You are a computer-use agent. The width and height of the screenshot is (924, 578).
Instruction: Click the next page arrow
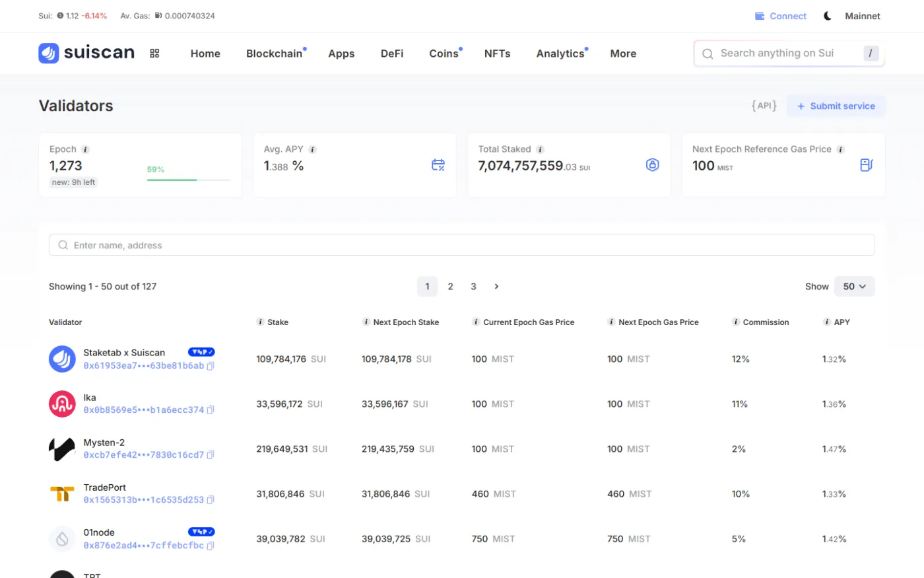[x=496, y=287]
